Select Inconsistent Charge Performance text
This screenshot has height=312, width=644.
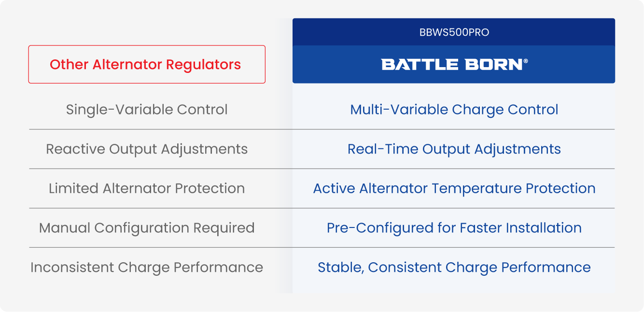coord(147,268)
